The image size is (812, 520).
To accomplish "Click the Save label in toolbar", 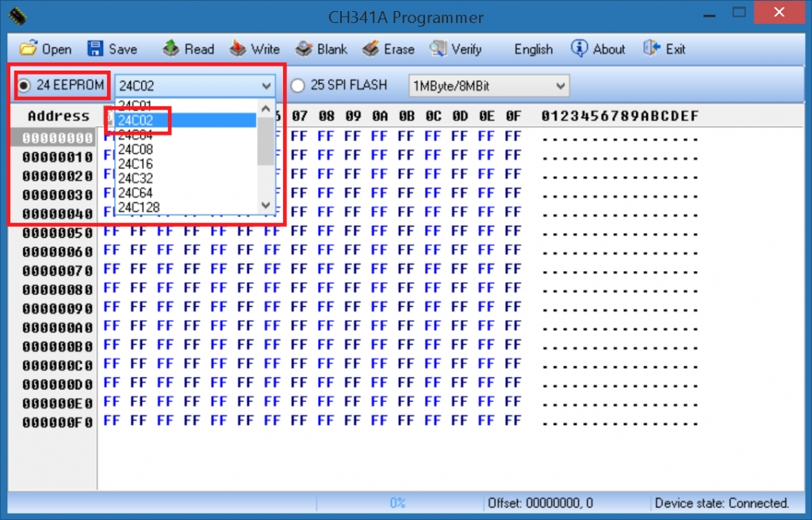I will click(x=123, y=49).
